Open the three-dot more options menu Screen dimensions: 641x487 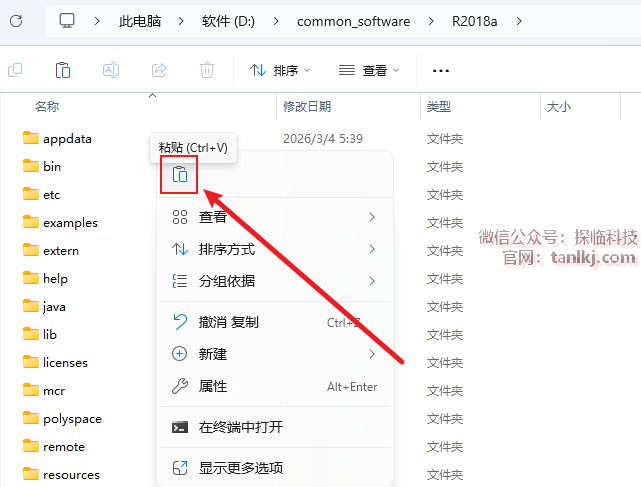tap(440, 71)
